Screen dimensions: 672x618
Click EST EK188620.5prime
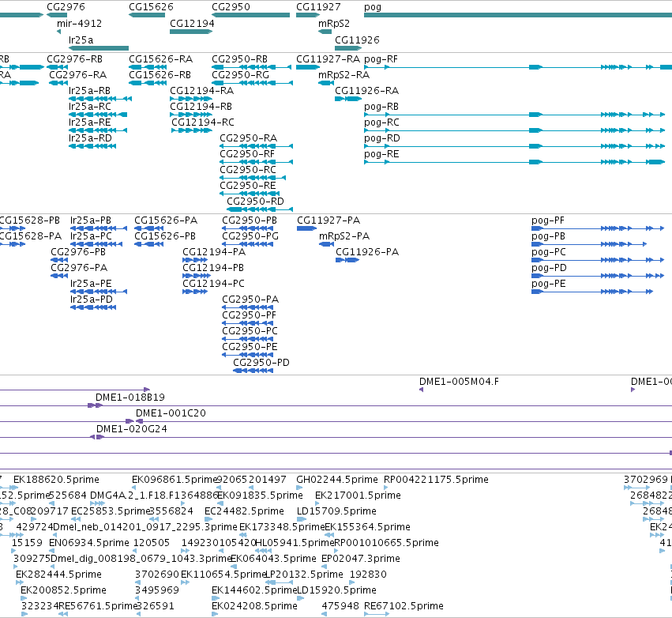point(13,488)
